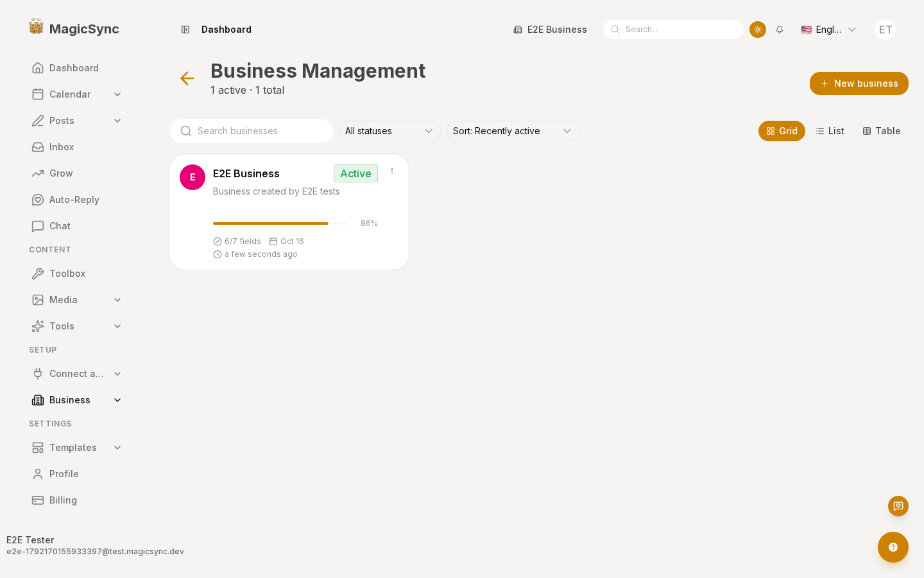924x578 pixels.
Task: Expand the Templates submenu
Action: (117, 448)
